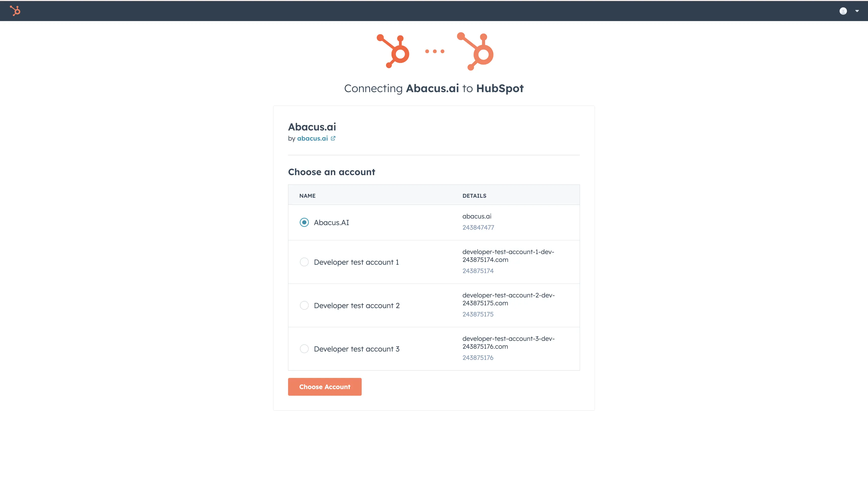Click hub ID 243875175
The height and width of the screenshot is (499, 868).
point(478,314)
